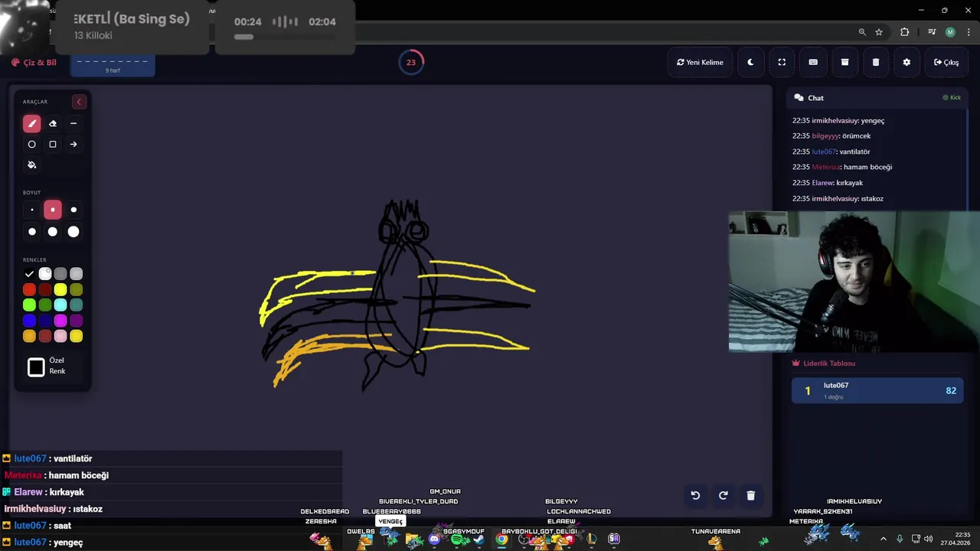
Task: Click the Yeni Kelime button
Action: tap(700, 62)
